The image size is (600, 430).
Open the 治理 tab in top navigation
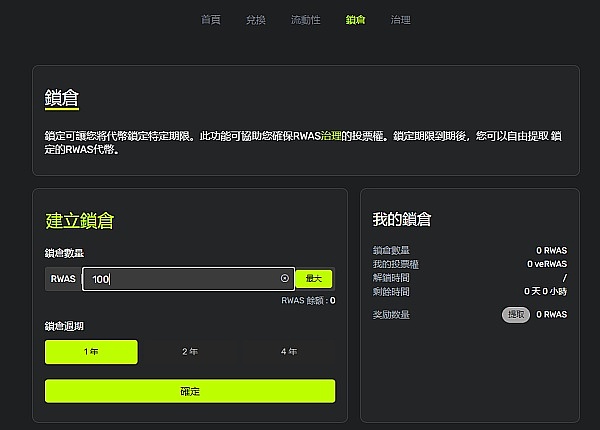point(400,20)
